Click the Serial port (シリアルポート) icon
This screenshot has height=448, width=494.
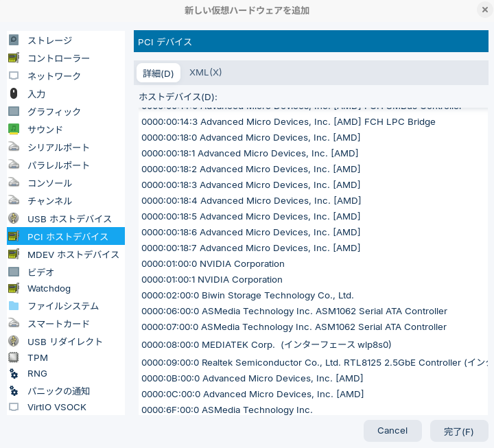coord(14,147)
